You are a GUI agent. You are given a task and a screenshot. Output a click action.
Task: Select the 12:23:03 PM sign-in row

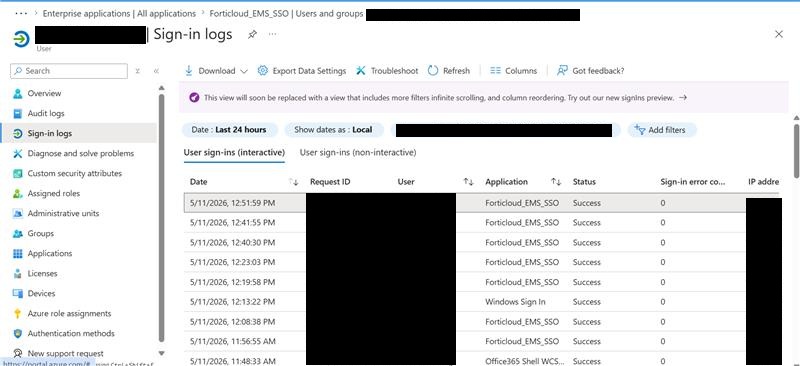point(481,262)
